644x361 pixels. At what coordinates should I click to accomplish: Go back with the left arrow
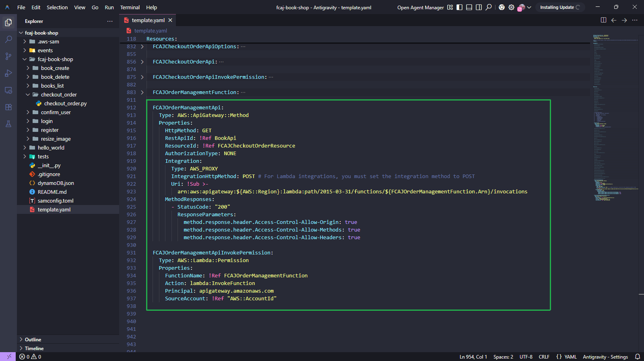pyautogui.click(x=614, y=20)
